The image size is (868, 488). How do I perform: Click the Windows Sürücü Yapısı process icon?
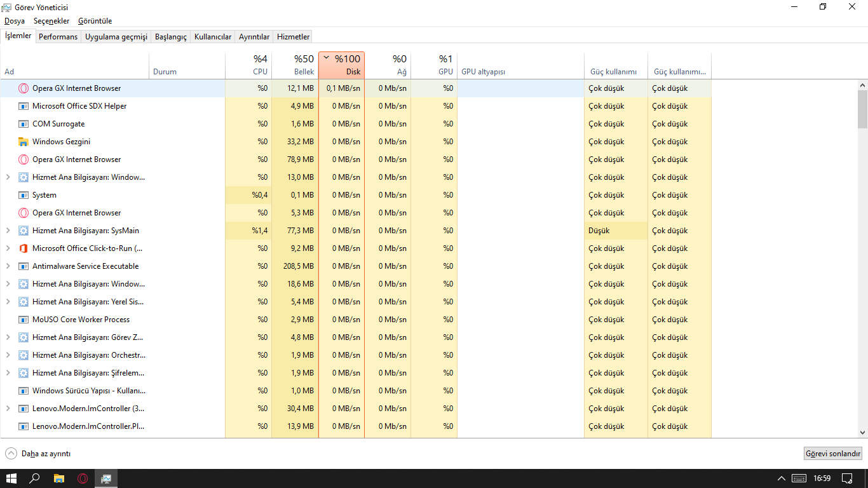[24, 391]
